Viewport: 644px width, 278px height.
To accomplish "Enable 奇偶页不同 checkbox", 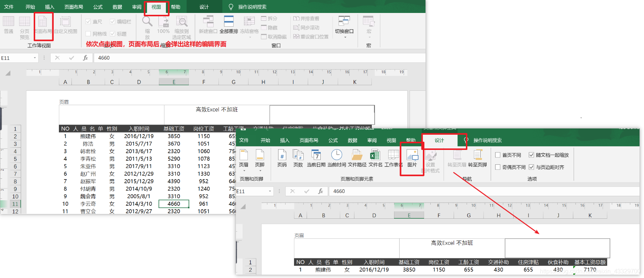I will click(x=498, y=167).
